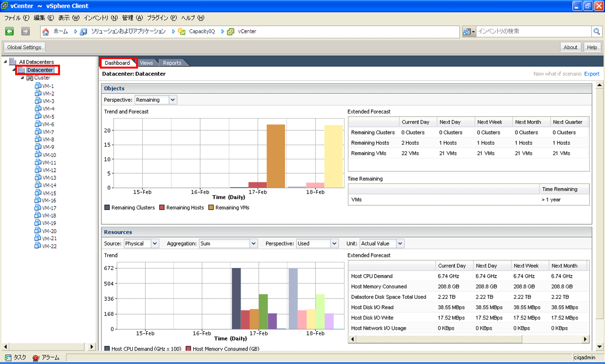Open the Resources Perspective dropdown set to Used
The image size is (605, 364).
(x=334, y=244)
